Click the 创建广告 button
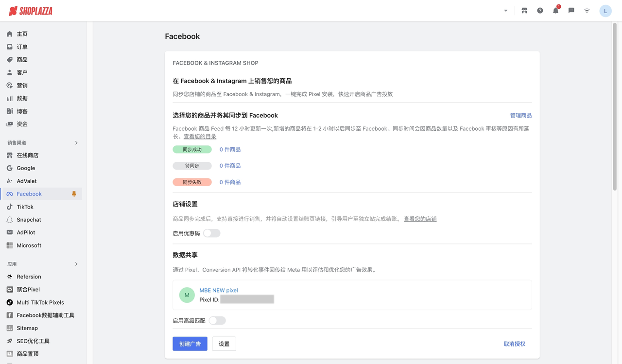 (190, 344)
